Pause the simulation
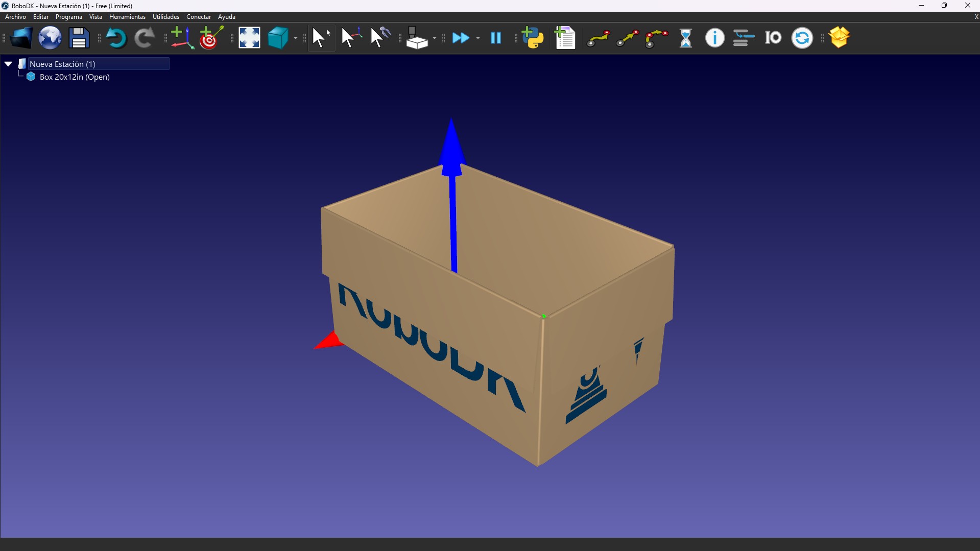The image size is (980, 551). tap(496, 38)
